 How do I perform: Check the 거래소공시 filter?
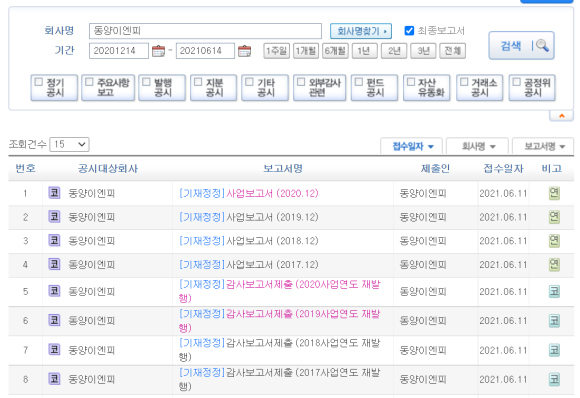pyautogui.click(x=464, y=82)
